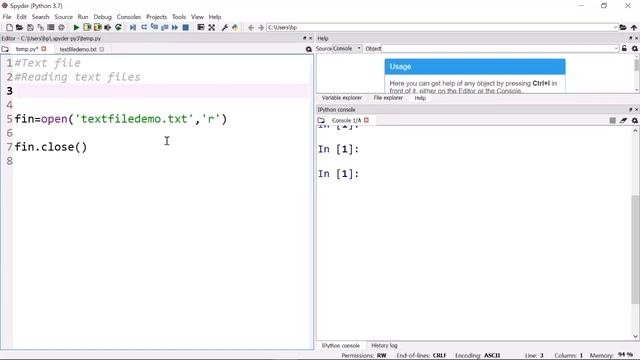Maximize current pane toolbar icon
The height and width of the screenshot is (360, 640).
tap(200, 27)
